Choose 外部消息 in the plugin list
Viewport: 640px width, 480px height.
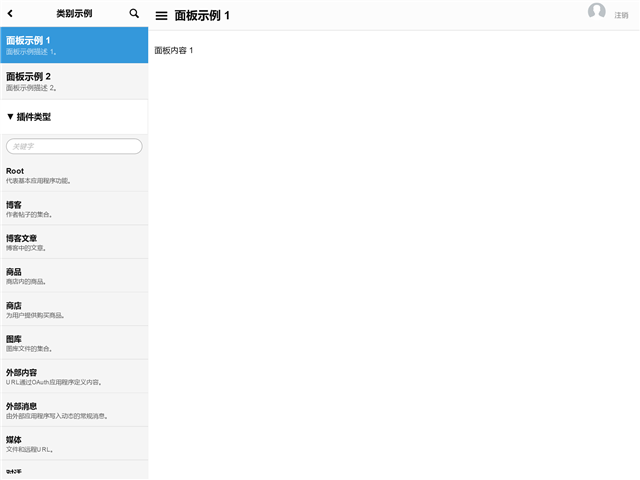(x=74, y=410)
